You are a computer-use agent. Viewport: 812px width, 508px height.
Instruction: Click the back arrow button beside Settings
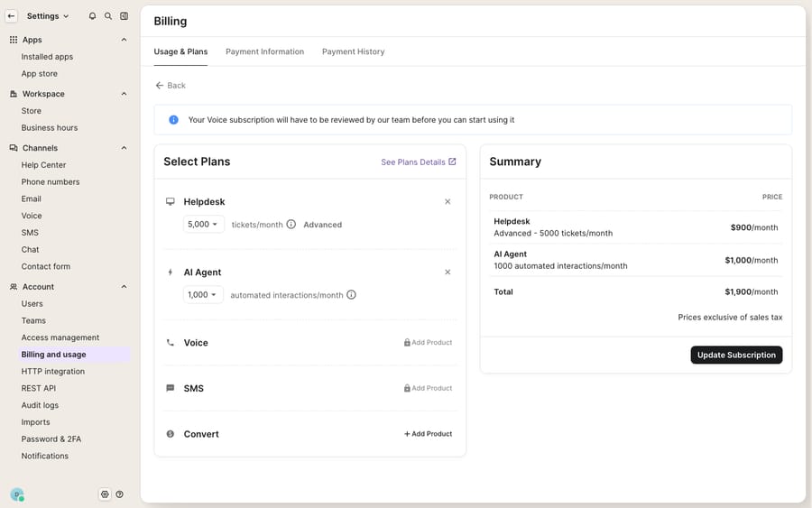point(11,16)
